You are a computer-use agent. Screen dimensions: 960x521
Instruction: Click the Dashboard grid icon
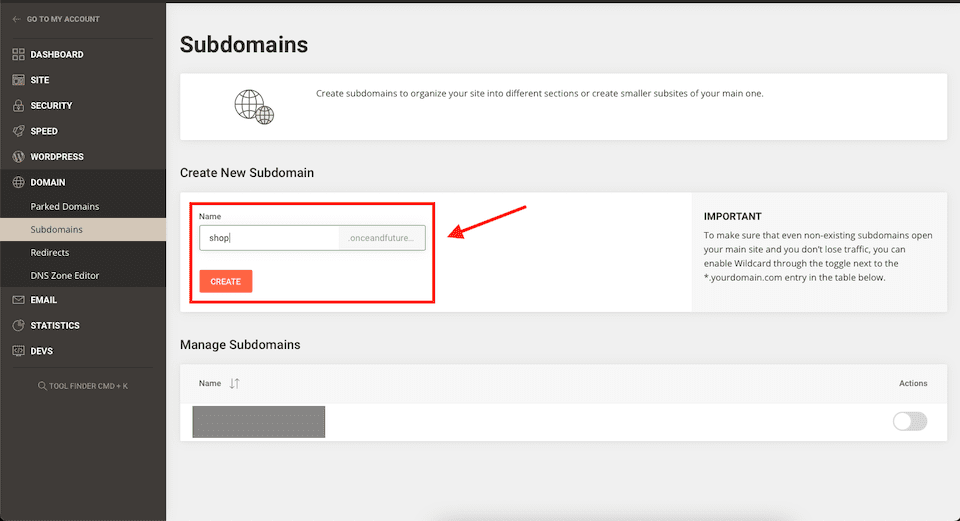pyautogui.click(x=18, y=54)
